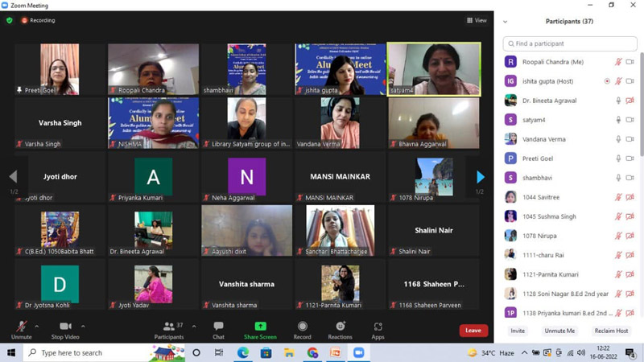Expand audio options arrow beside Unmute
Viewport: 644px width, 362px height.
[36, 327]
